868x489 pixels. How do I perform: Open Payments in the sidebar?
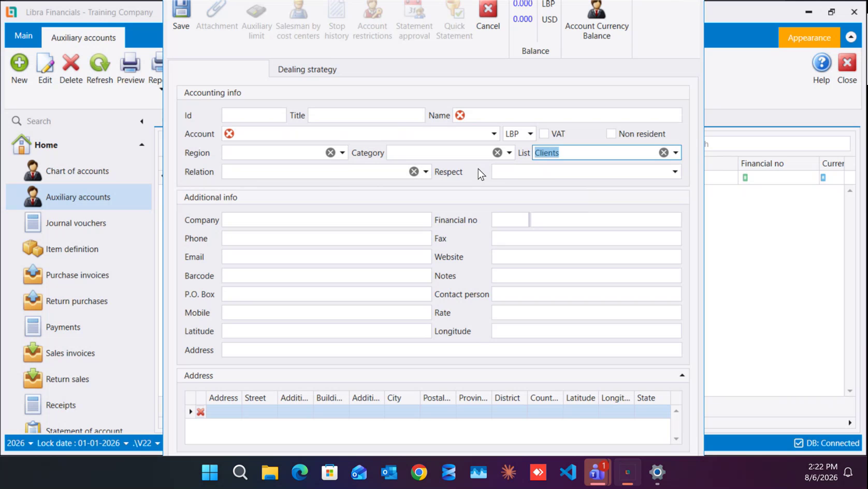[x=79, y=327]
